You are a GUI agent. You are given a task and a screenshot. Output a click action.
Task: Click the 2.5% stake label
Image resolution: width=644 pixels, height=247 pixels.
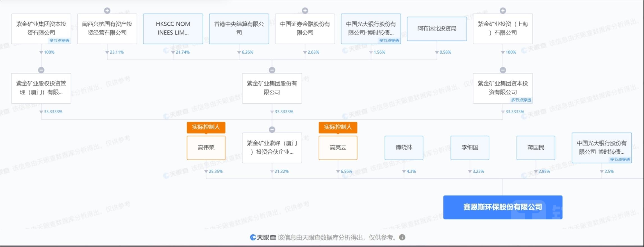tap(609, 172)
